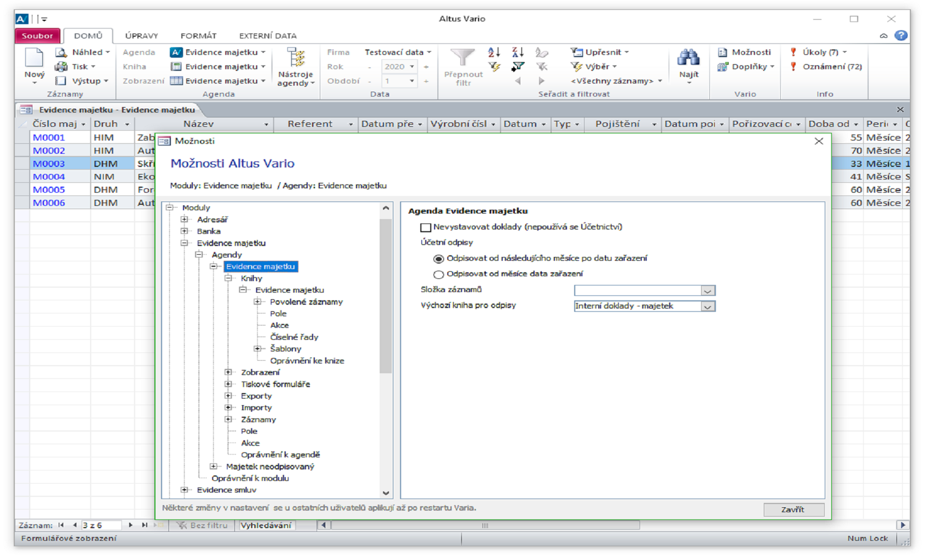Select Oprávnění ke knize tree item
The image size is (928, 560).
click(307, 361)
